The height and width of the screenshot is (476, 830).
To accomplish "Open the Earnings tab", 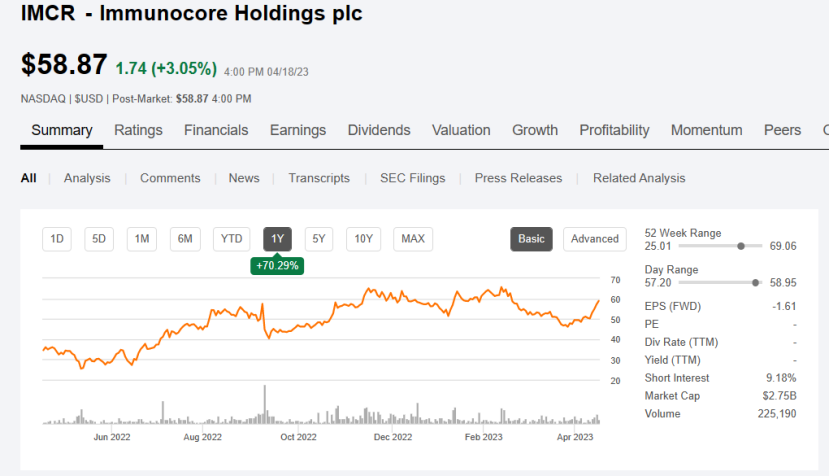I will tap(298, 130).
